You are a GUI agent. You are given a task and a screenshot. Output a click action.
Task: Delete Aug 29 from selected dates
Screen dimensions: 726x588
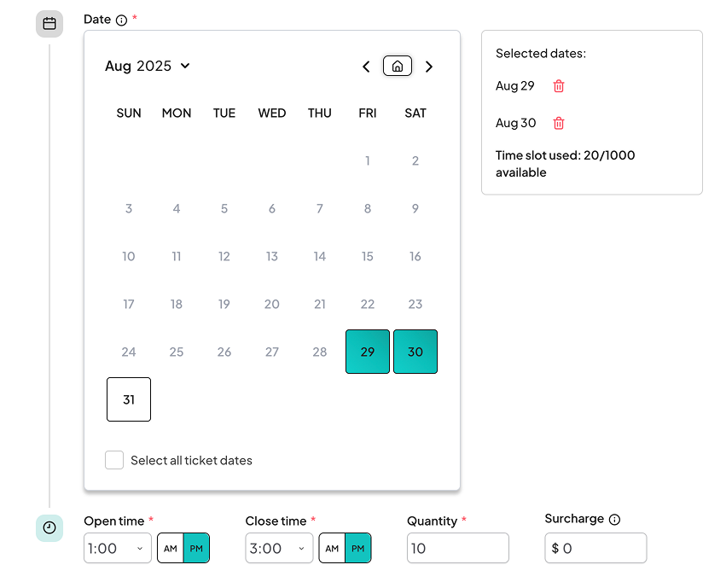click(559, 86)
